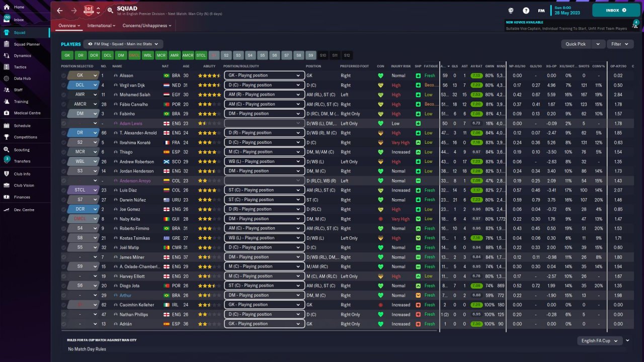Select the green GK pill above the table

click(67, 55)
